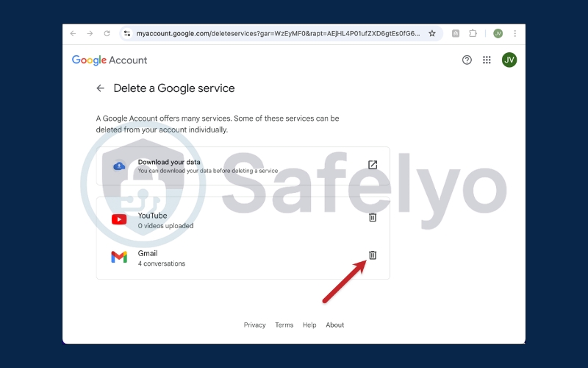Screen dimensions: 588x368
Task: Click the YouTube logo icon
Action: pos(119,219)
